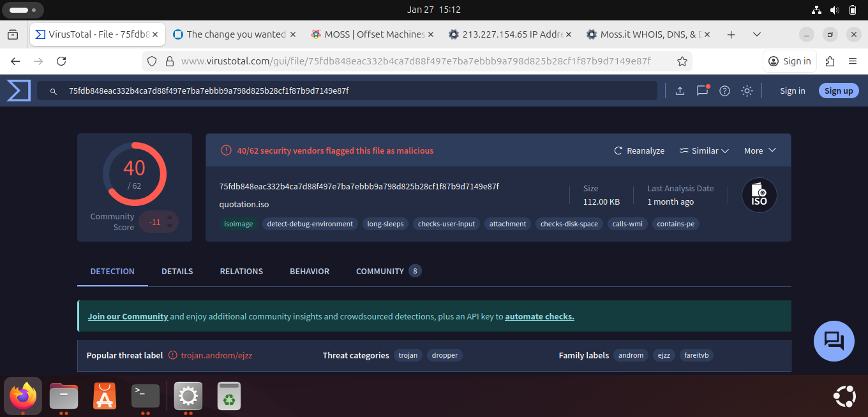Click the checks-disk-space tag
This screenshot has width=868, height=417.
(x=569, y=224)
